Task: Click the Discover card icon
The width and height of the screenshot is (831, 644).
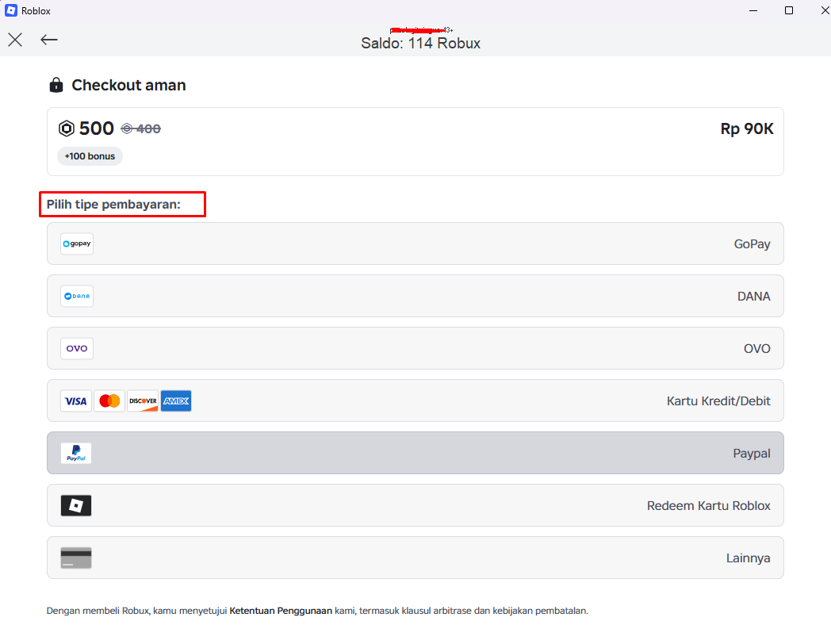Action: (143, 401)
